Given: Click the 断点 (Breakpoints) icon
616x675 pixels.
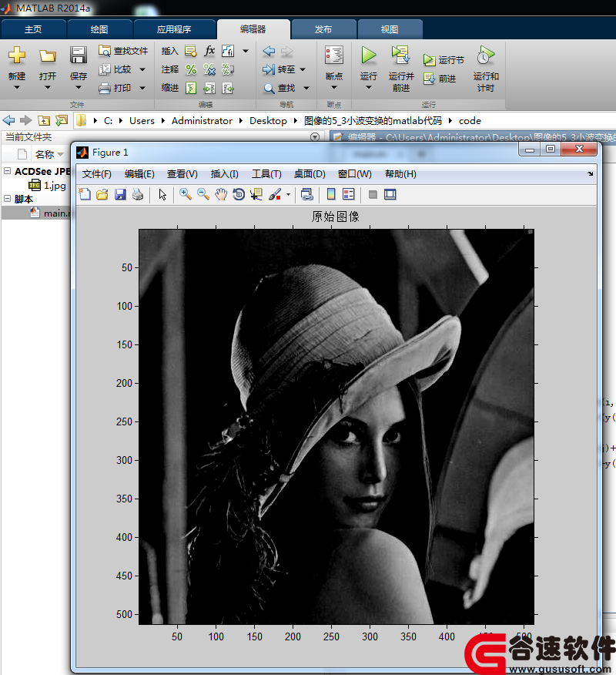Looking at the screenshot, I should 334,55.
